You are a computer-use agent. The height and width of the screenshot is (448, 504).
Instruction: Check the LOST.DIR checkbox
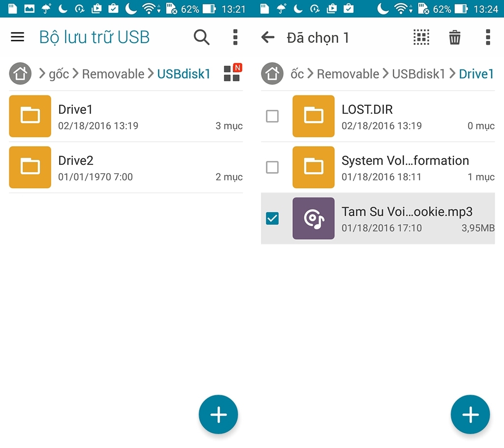(272, 116)
